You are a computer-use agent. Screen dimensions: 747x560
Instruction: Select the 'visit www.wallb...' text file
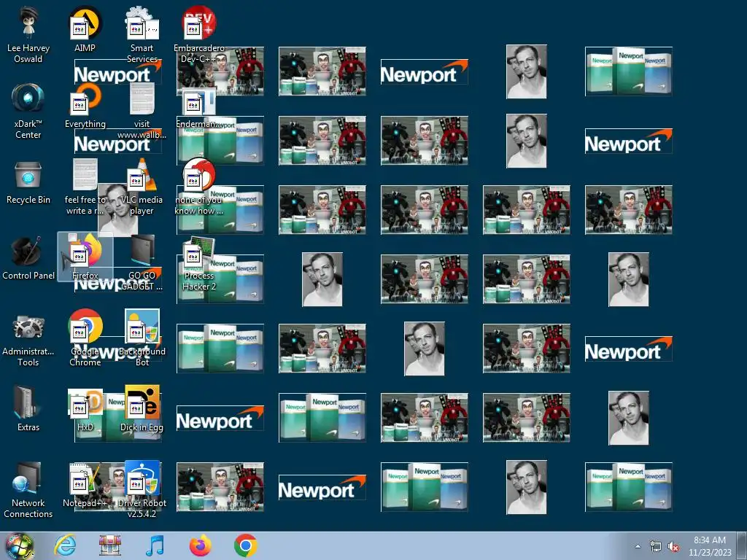click(x=142, y=111)
